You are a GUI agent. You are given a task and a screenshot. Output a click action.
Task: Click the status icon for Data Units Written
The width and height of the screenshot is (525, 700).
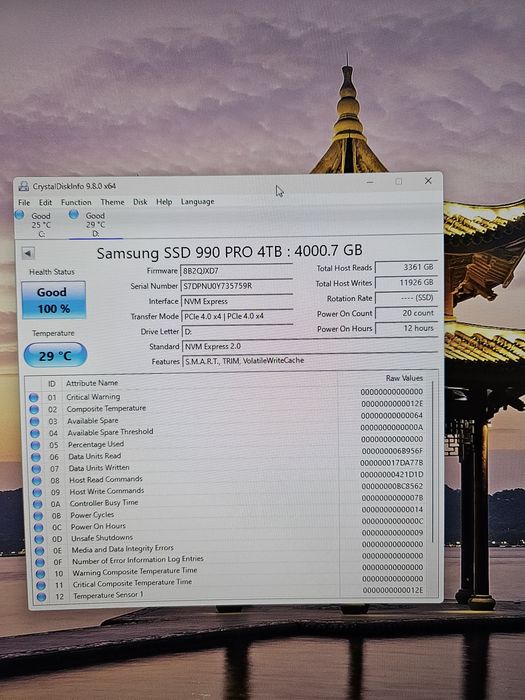coord(36,468)
